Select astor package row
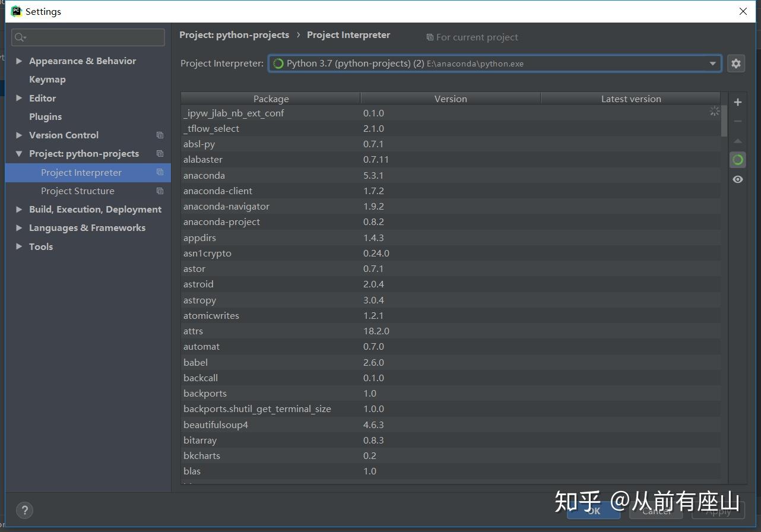Screen dimensions: 761x532 [451, 268]
